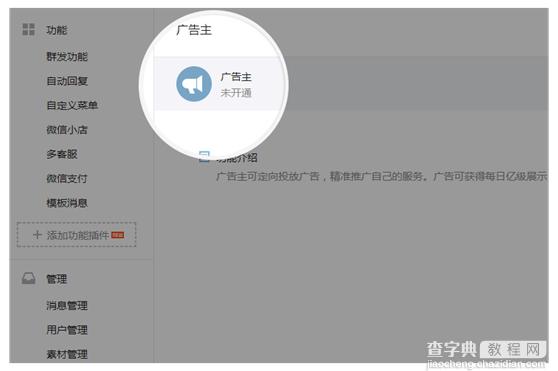Click the 功能介绍 document icon
This screenshot has height=371, width=558.
204,157
